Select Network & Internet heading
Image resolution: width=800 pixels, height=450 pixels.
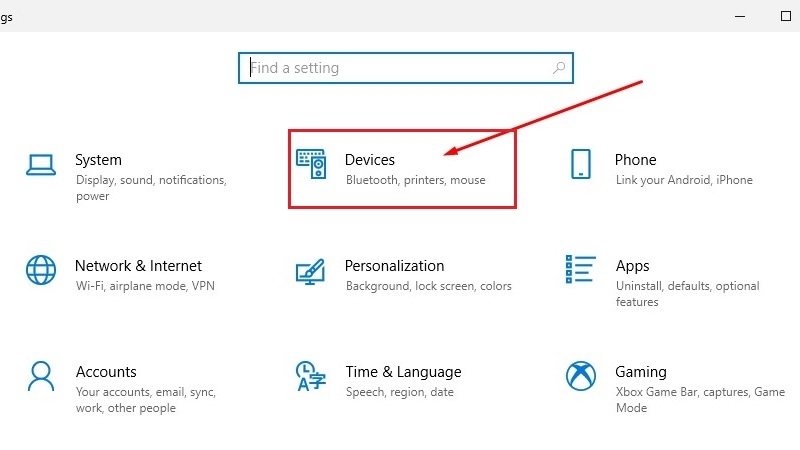point(138,266)
